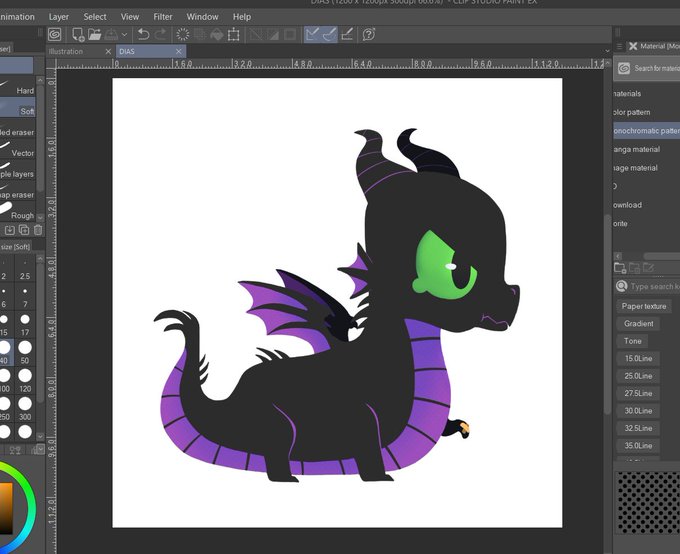Click create new material folder icon
The image size is (680, 554).
click(620, 268)
